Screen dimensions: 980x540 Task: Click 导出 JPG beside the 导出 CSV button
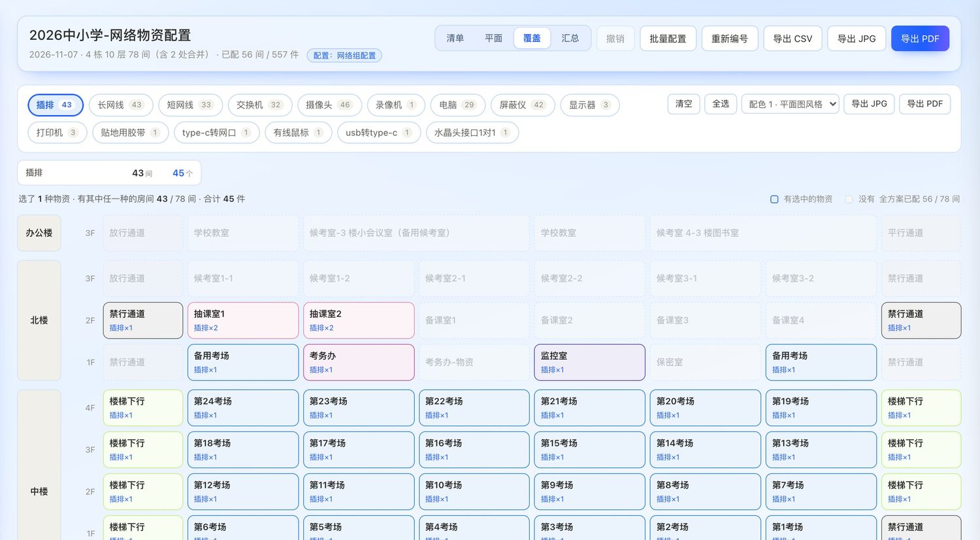pos(857,39)
